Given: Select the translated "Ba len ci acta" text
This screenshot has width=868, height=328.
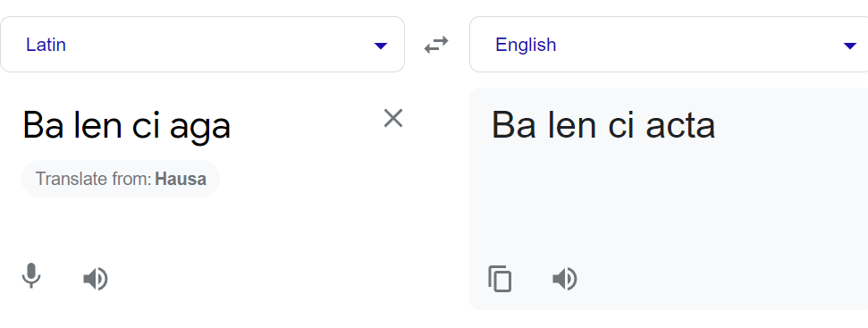Looking at the screenshot, I should [x=603, y=125].
